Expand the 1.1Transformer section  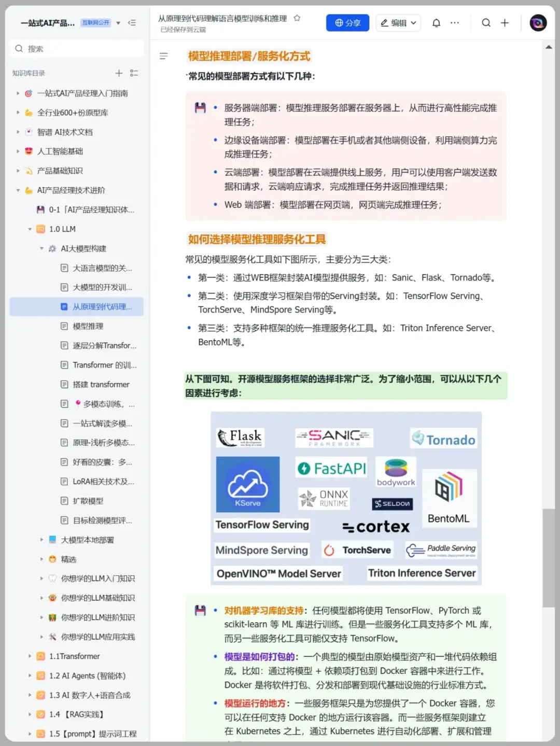click(30, 656)
